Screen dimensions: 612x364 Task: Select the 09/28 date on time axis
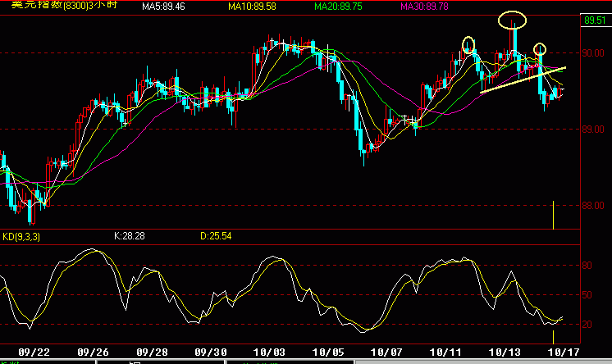point(152,353)
